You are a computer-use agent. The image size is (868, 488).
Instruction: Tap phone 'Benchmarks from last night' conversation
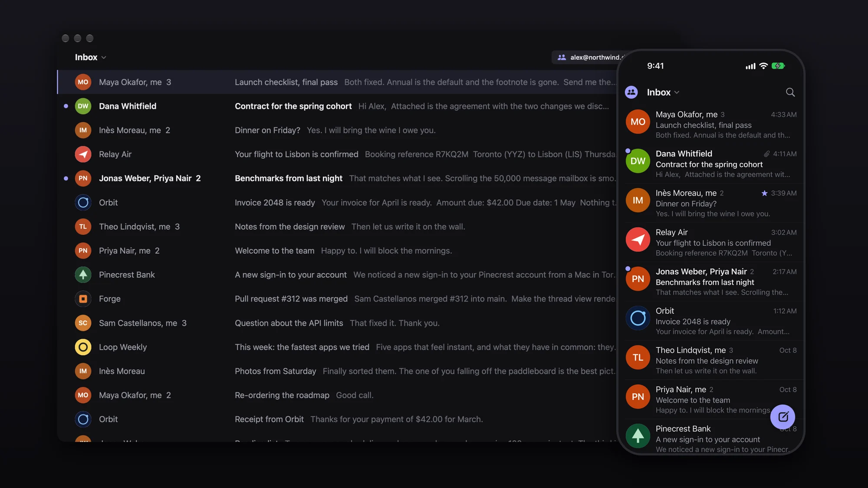711,282
